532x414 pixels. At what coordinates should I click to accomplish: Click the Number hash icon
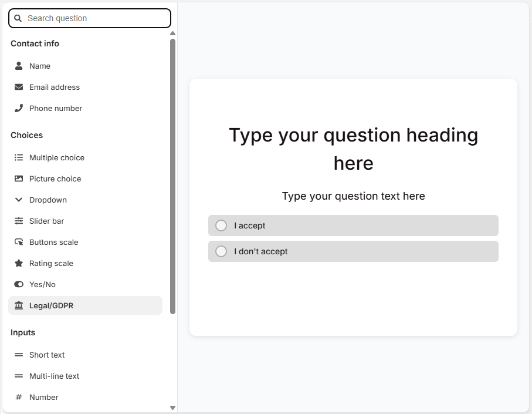(19, 397)
